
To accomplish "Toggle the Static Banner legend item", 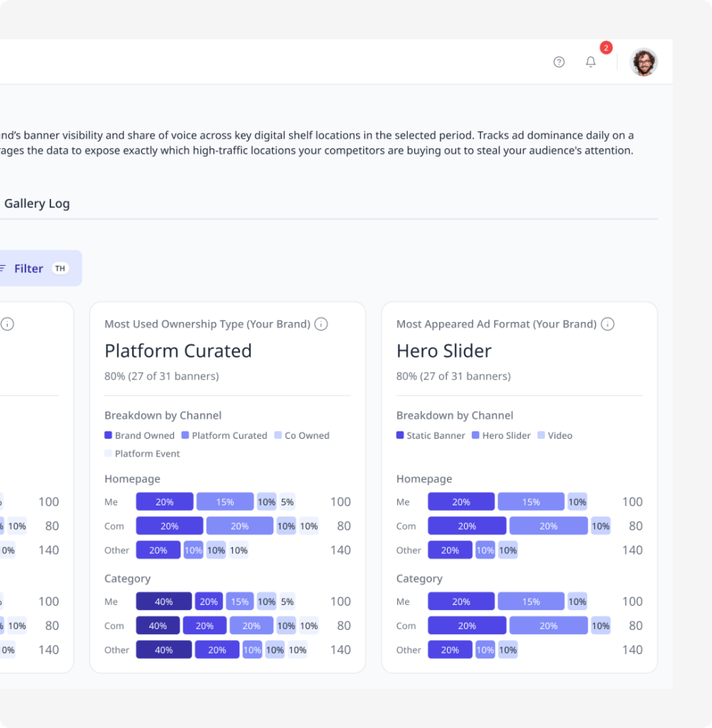I will point(431,436).
